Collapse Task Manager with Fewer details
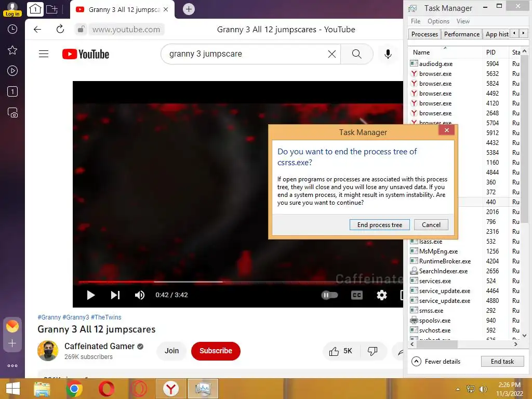 [436, 362]
